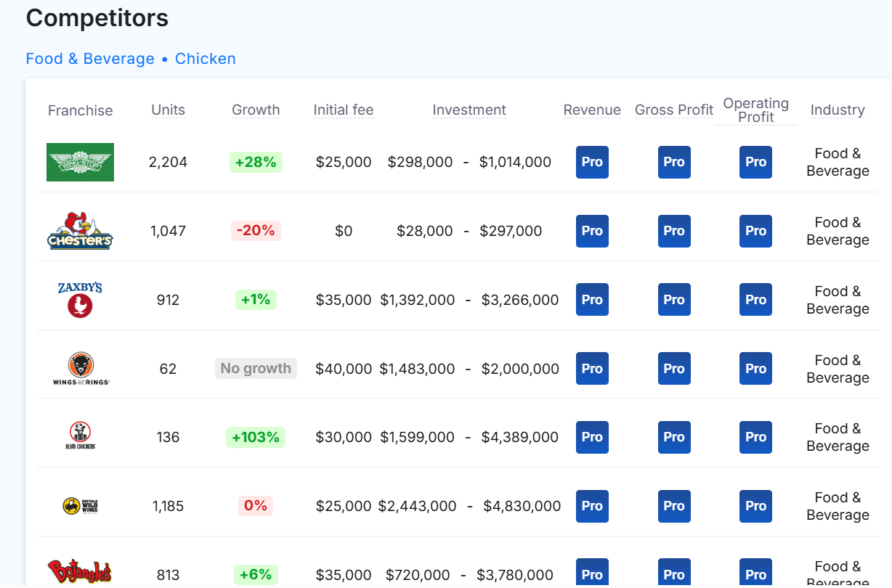Click the +6% growth badge

pos(256,575)
